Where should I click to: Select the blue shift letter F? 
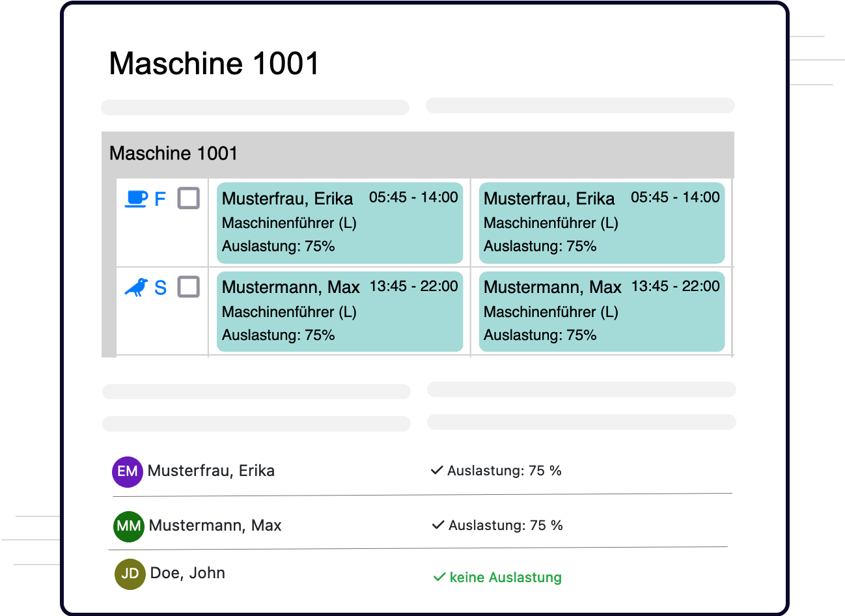(x=160, y=199)
